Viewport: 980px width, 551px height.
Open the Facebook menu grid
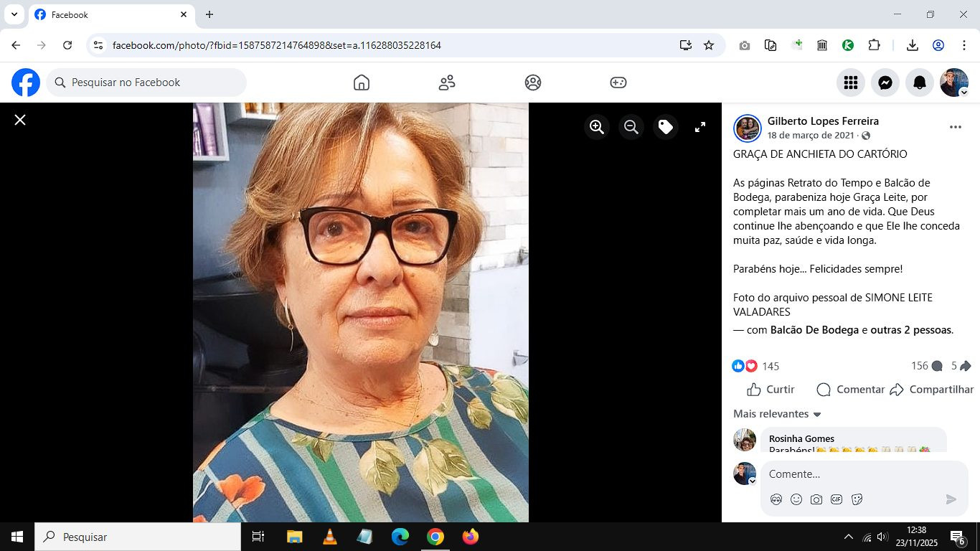(851, 83)
